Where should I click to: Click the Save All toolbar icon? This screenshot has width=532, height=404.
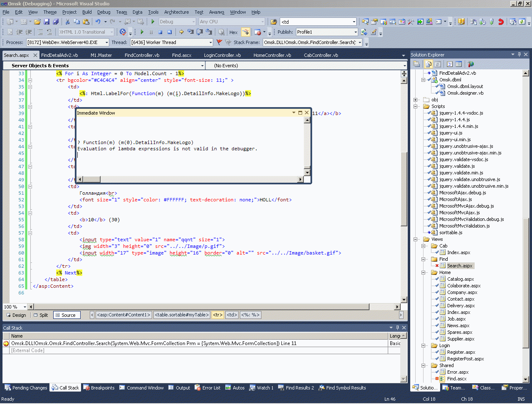[55, 22]
